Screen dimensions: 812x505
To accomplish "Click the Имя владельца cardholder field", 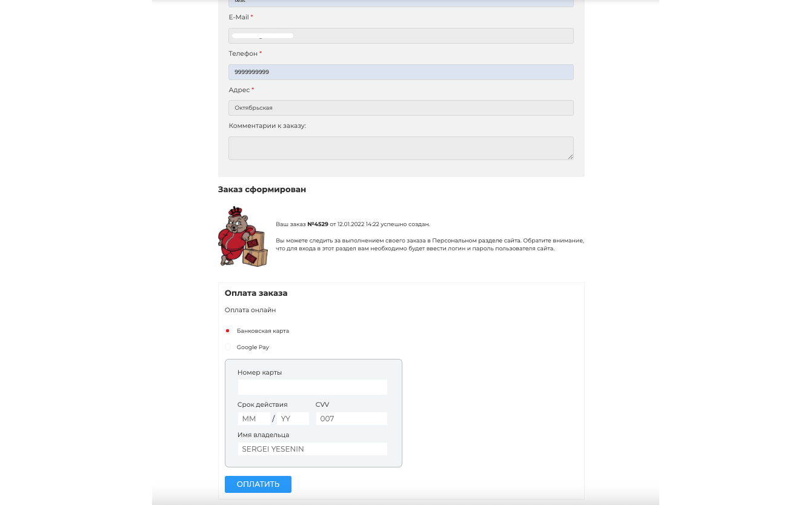I will pyautogui.click(x=312, y=449).
